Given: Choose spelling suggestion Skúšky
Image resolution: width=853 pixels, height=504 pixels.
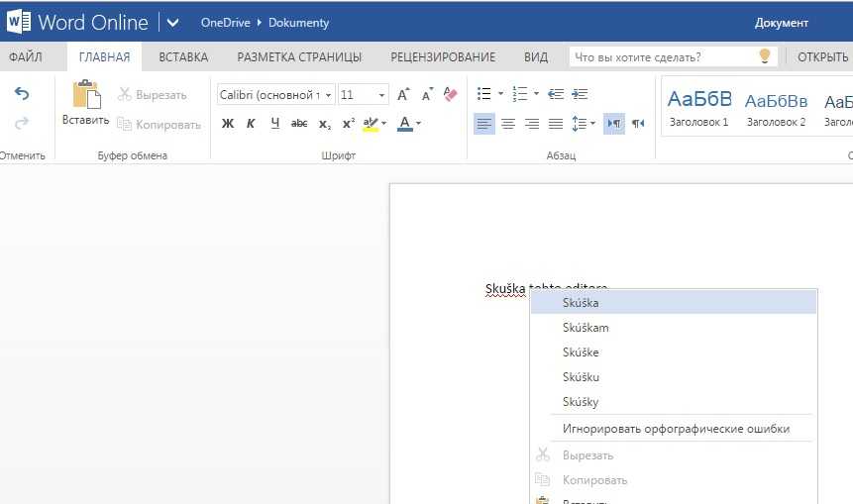Looking at the screenshot, I should click(x=674, y=402).
